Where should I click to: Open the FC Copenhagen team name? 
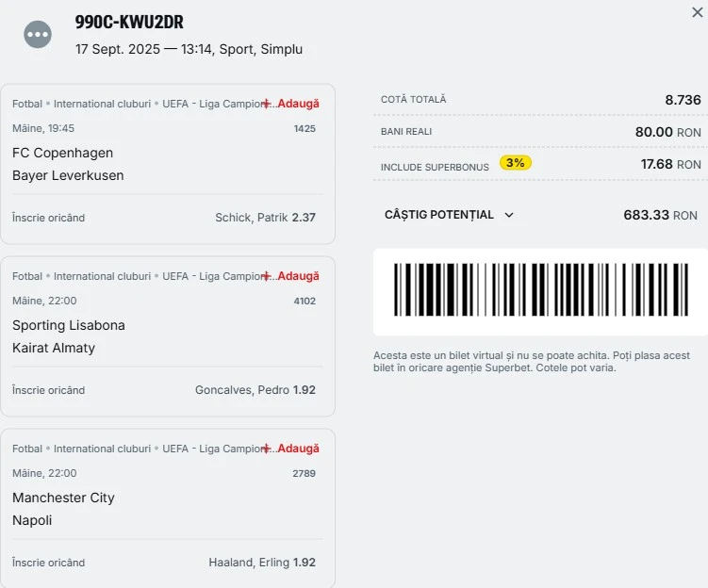tap(63, 153)
